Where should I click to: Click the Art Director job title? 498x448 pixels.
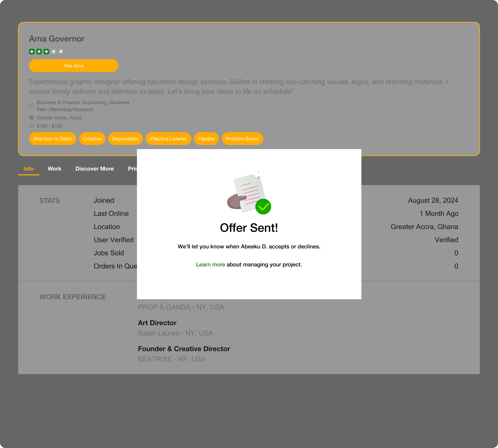157,323
